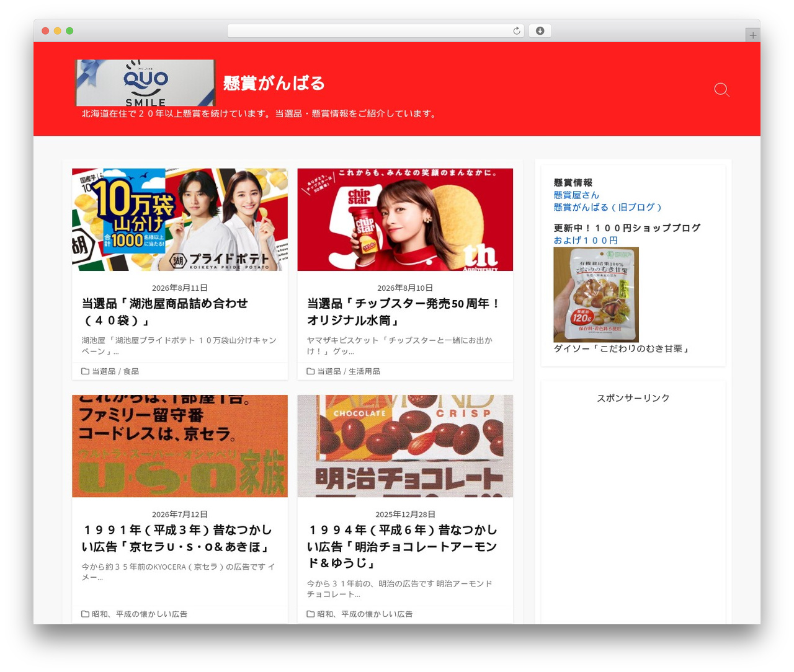This screenshot has width=794, height=672.
Task: Open 昭和、平成の懐かしい広告 category under 京セラ post
Action: pos(140,614)
